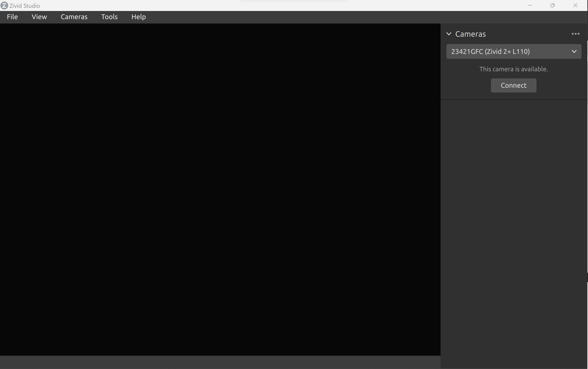Image resolution: width=588 pixels, height=369 pixels.
Task: Click the 'Zivid Studio' title bar text
Action: tap(25, 6)
